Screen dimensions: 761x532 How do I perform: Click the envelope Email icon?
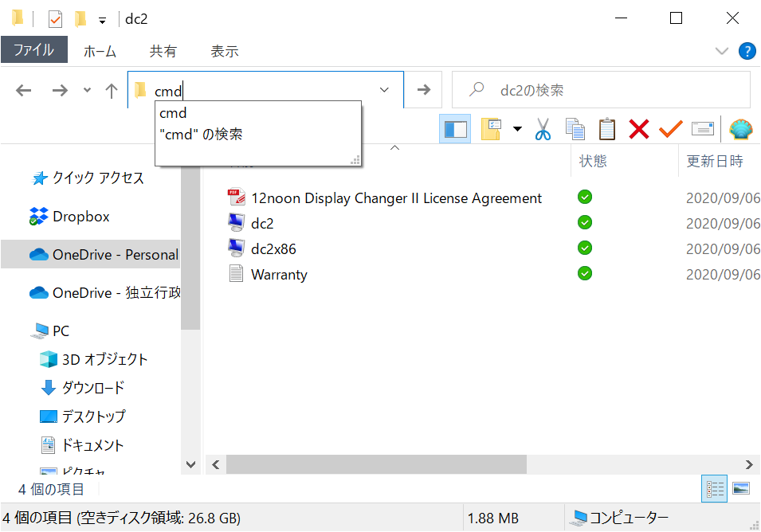(703, 129)
